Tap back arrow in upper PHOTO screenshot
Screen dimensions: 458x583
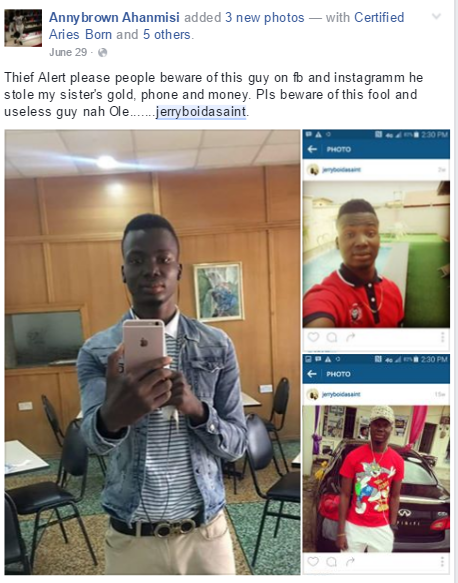312,149
